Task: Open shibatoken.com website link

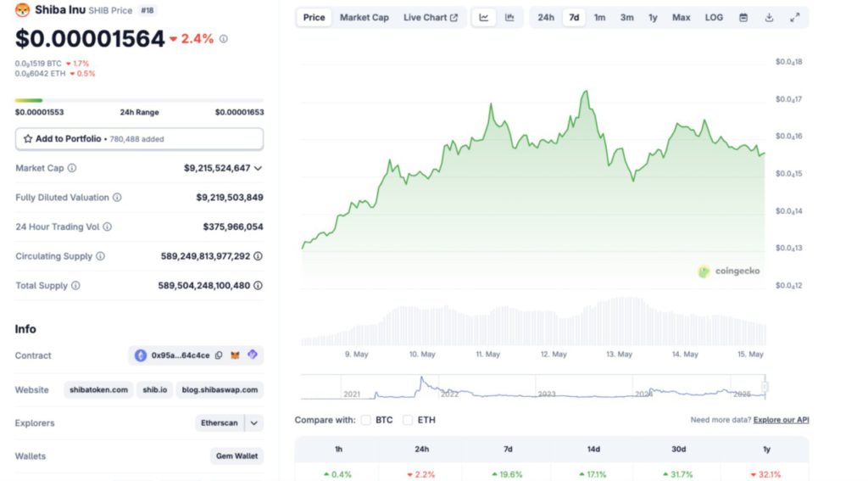Action: 98,389
